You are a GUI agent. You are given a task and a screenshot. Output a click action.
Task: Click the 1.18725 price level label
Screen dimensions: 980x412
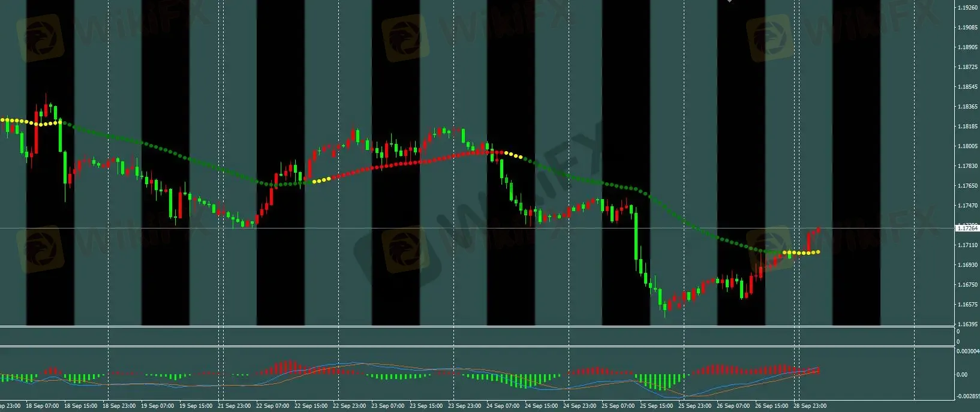coord(967,67)
